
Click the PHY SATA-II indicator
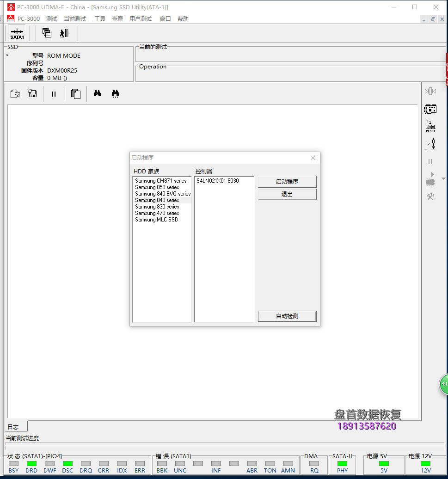[342, 463]
